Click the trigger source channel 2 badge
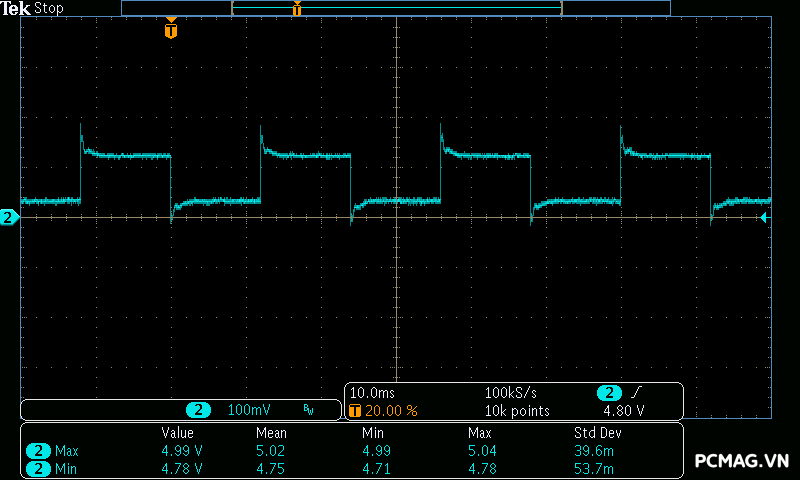The width and height of the screenshot is (800, 480). pos(609,393)
